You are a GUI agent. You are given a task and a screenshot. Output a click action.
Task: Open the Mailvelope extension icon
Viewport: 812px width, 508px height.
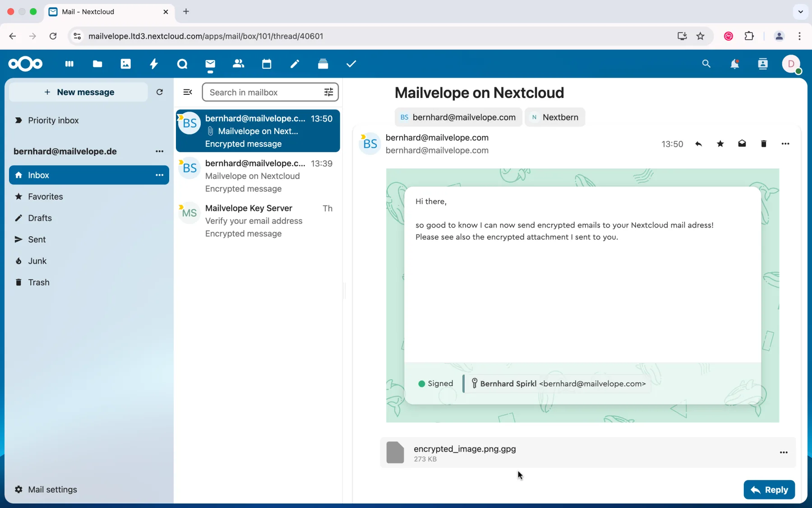point(728,37)
